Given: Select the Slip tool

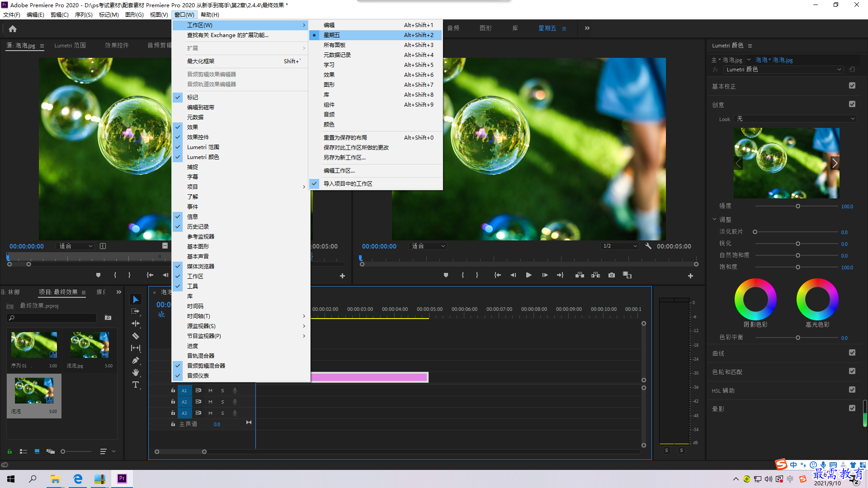Looking at the screenshot, I should click(x=136, y=348).
